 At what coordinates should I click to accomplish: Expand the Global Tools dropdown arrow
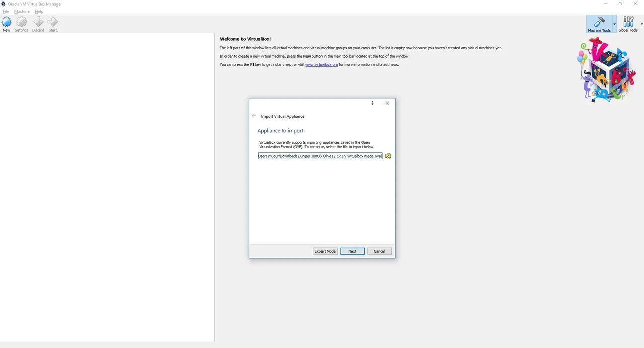641,24
